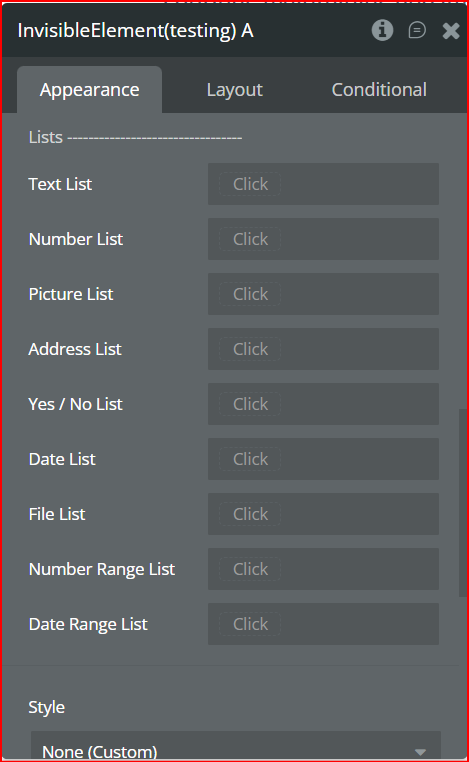Switch to the Layout tab
The width and height of the screenshot is (469, 762).
click(x=235, y=90)
